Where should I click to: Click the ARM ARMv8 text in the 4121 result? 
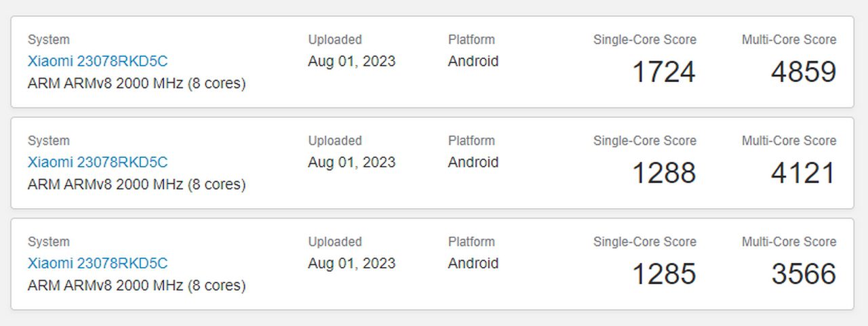tap(136, 184)
